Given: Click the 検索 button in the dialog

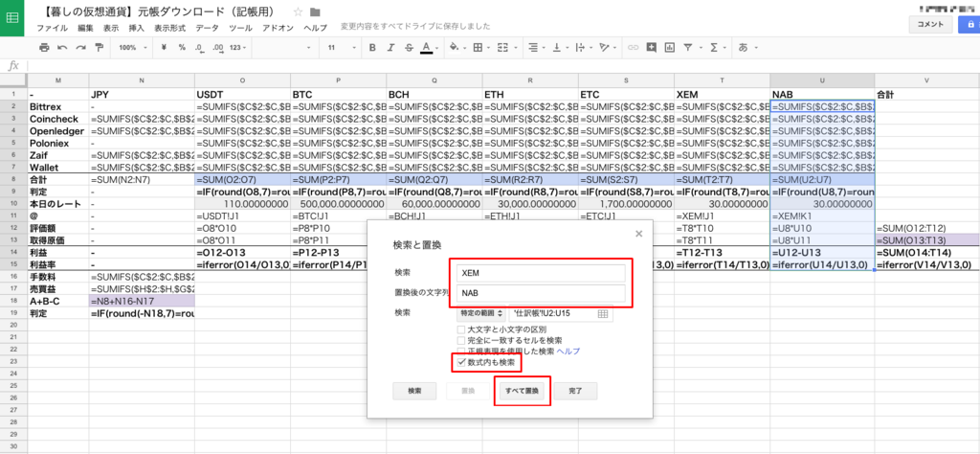Looking at the screenshot, I should click(x=414, y=391).
